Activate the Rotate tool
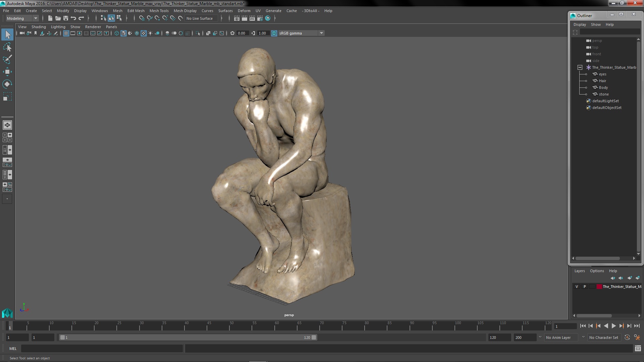 [x=7, y=84]
